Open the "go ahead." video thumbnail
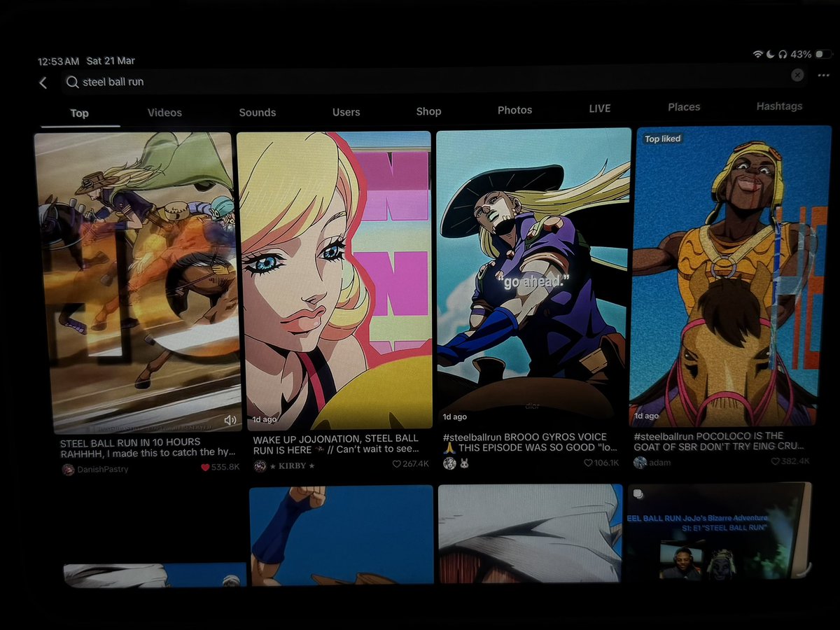The image size is (840, 630). (x=533, y=276)
